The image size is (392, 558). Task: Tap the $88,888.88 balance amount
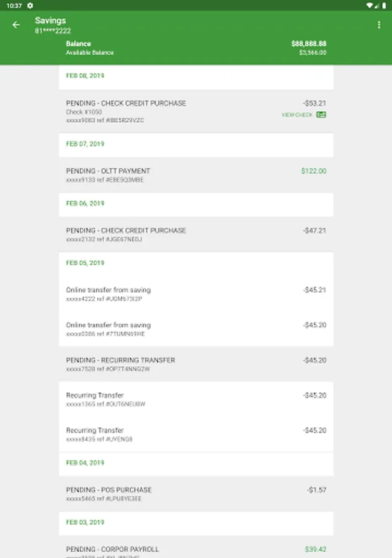pyautogui.click(x=308, y=44)
